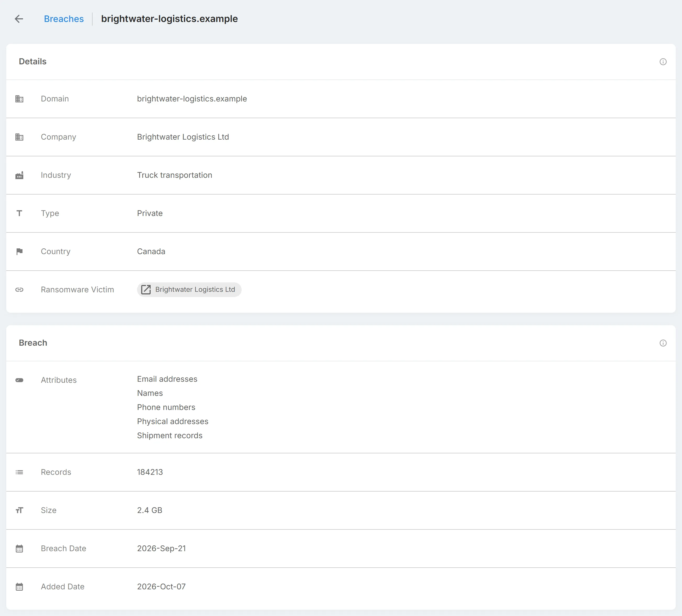Click the list icon beside Records
The width and height of the screenshot is (682, 616).
pyautogui.click(x=19, y=472)
